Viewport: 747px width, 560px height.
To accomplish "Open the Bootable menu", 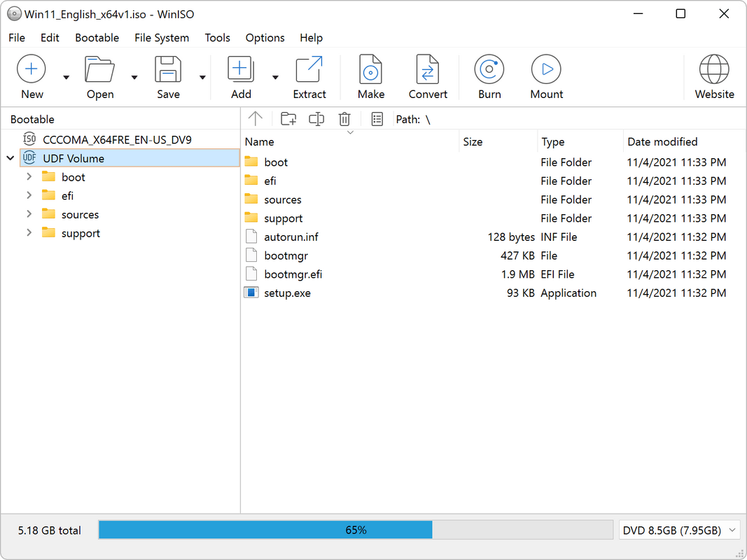I will click(x=97, y=38).
